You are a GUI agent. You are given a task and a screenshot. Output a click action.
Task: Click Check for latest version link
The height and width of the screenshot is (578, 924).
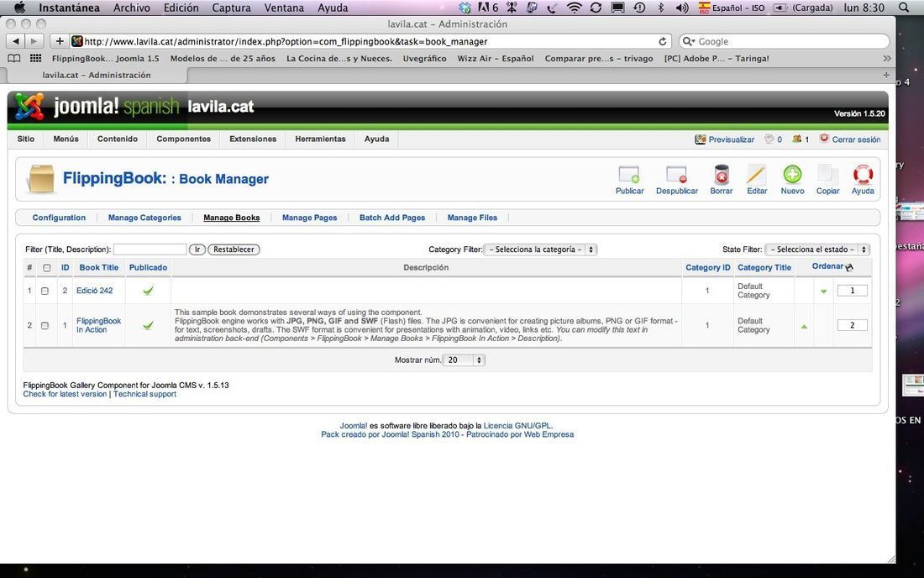[65, 394]
